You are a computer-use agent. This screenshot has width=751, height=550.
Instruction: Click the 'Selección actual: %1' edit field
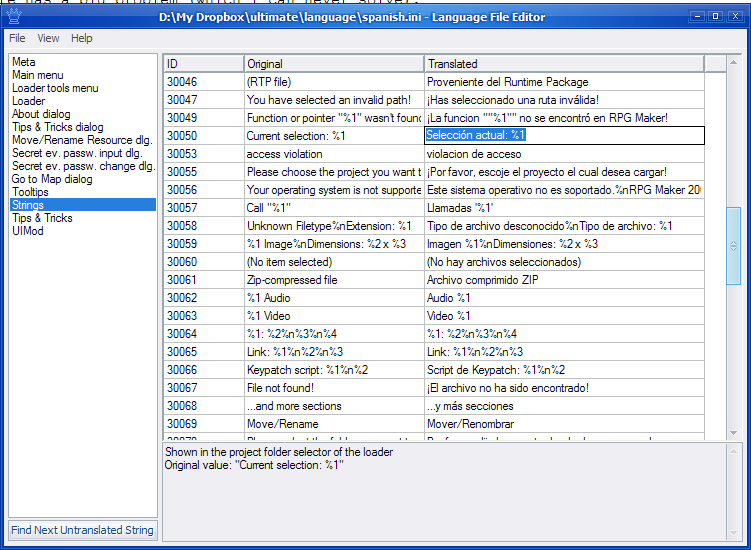click(x=564, y=135)
